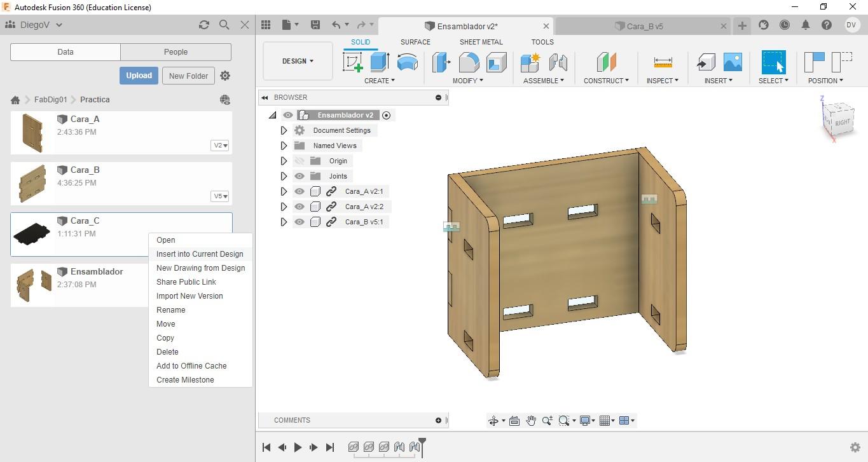The image size is (868, 462).
Task: Select the Cara_A thumbnail
Action: (x=32, y=133)
